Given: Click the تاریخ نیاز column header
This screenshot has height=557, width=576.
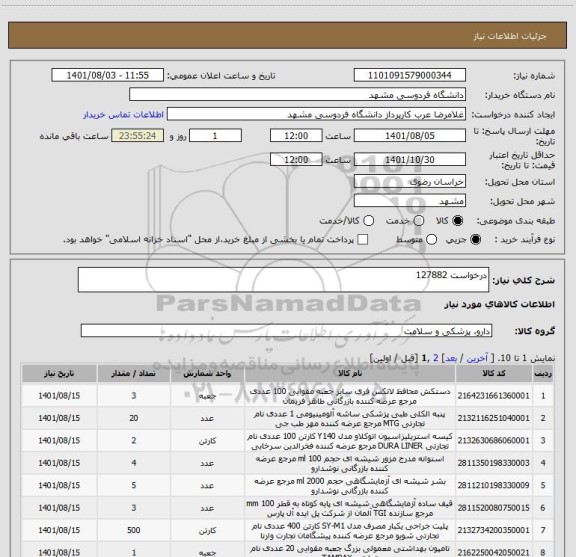Looking at the screenshot, I should 59,373.
